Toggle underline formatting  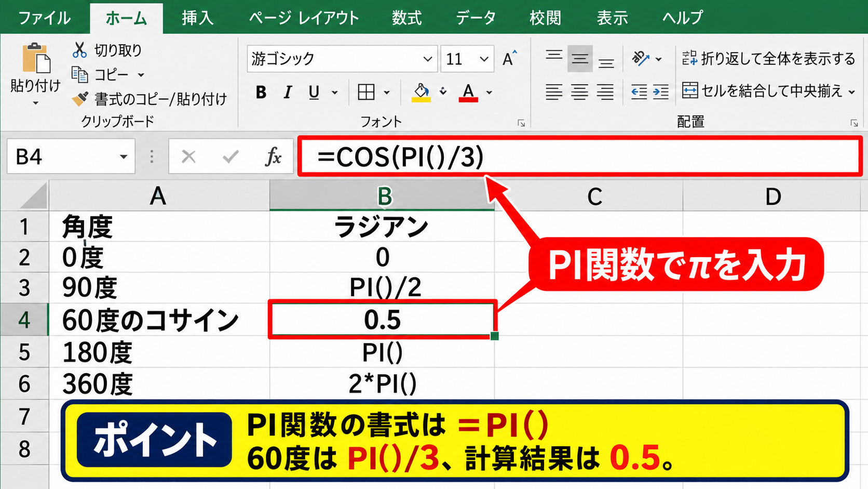tap(314, 92)
